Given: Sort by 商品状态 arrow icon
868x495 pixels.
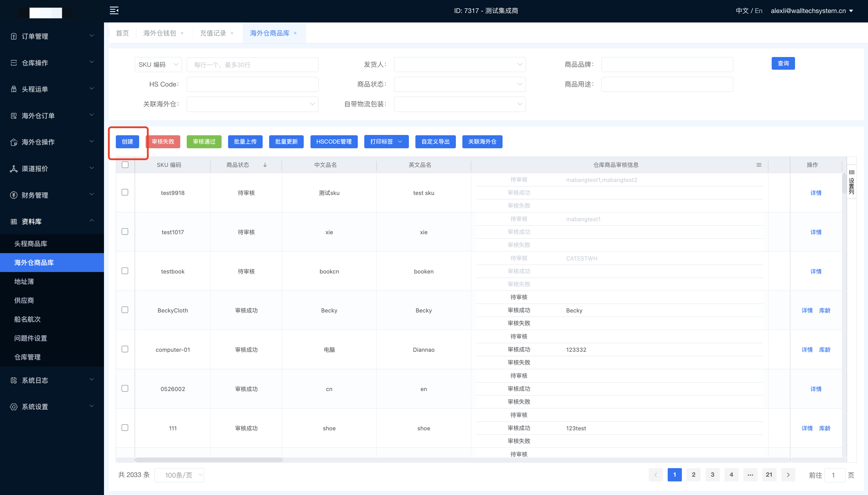Looking at the screenshot, I should pyautogui.click(x=265, y=165).
